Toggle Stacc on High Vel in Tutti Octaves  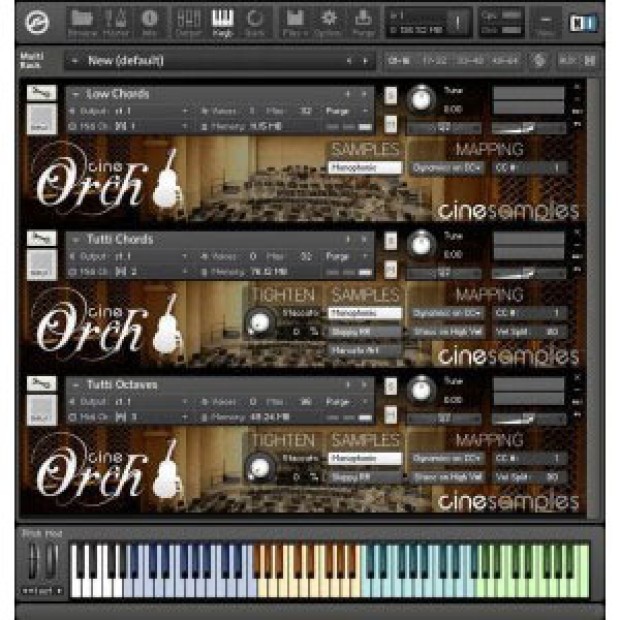(447, 477)
